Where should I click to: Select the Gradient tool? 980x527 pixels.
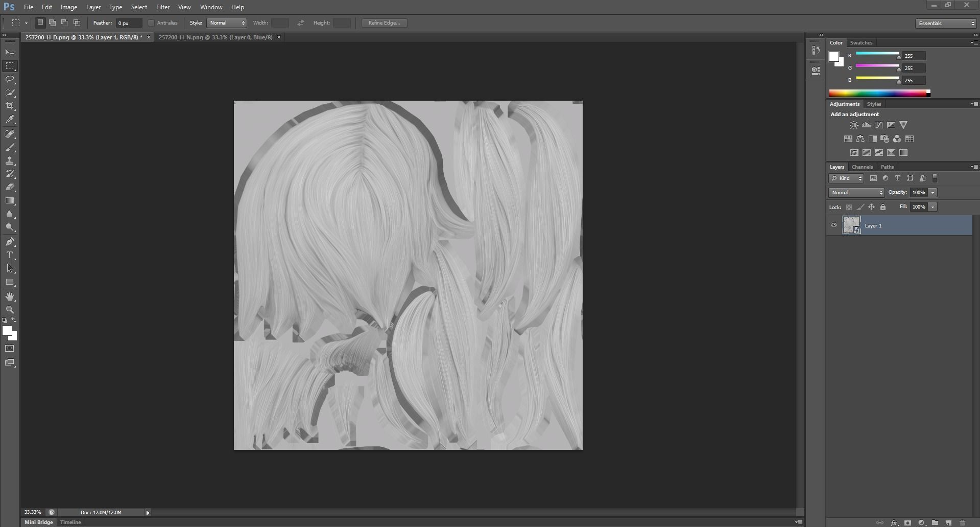tap(10, 200)
